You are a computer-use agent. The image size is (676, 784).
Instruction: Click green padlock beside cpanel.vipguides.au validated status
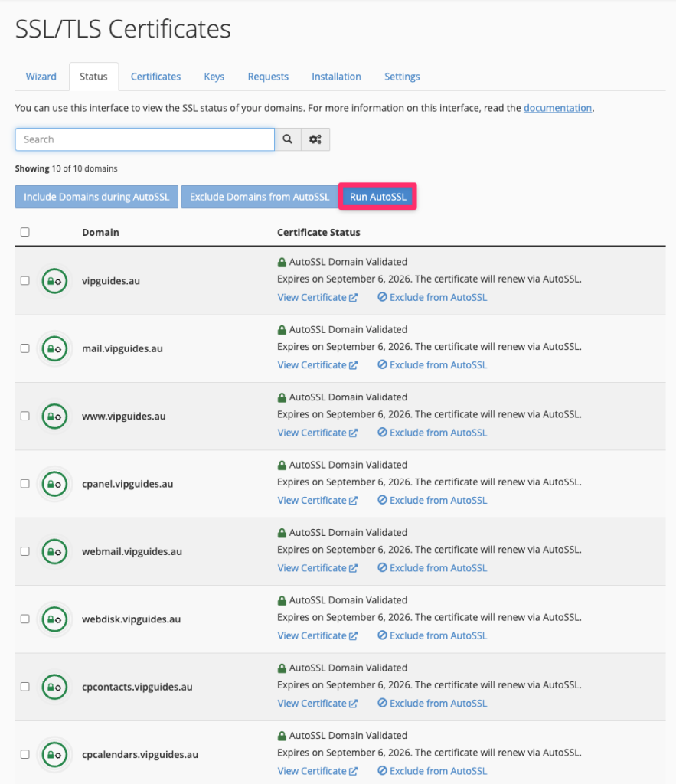[x=282, y=465]
